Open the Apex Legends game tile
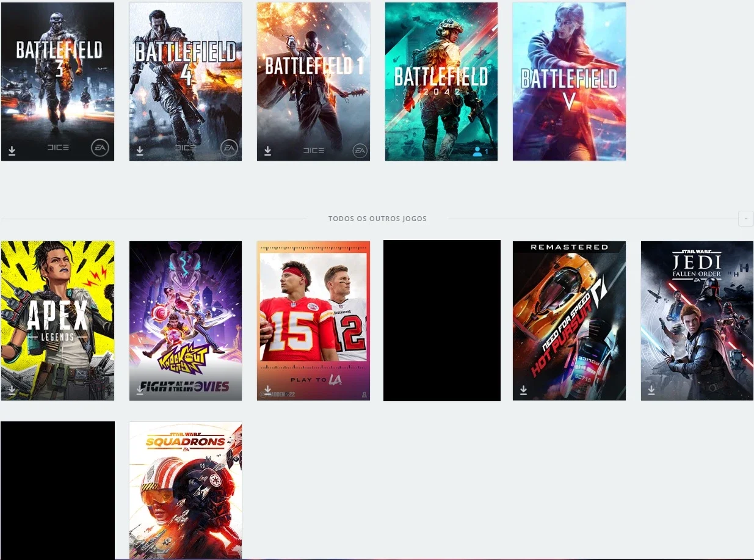The width and height of the screenshot is (754, 560). pos(57,321)
